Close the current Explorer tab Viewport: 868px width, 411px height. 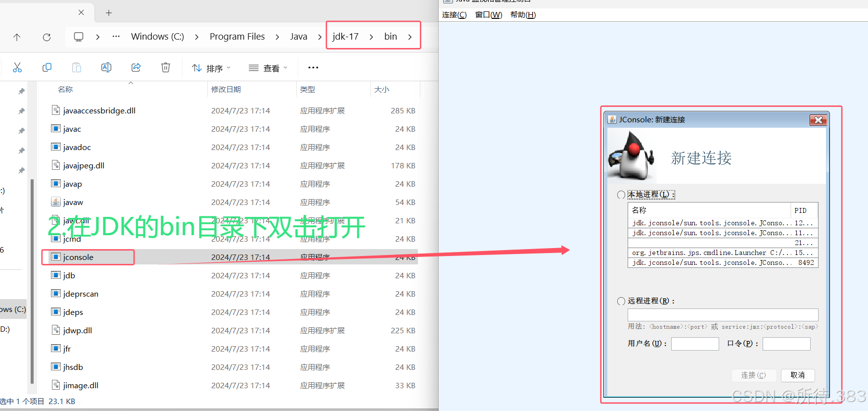81,12
